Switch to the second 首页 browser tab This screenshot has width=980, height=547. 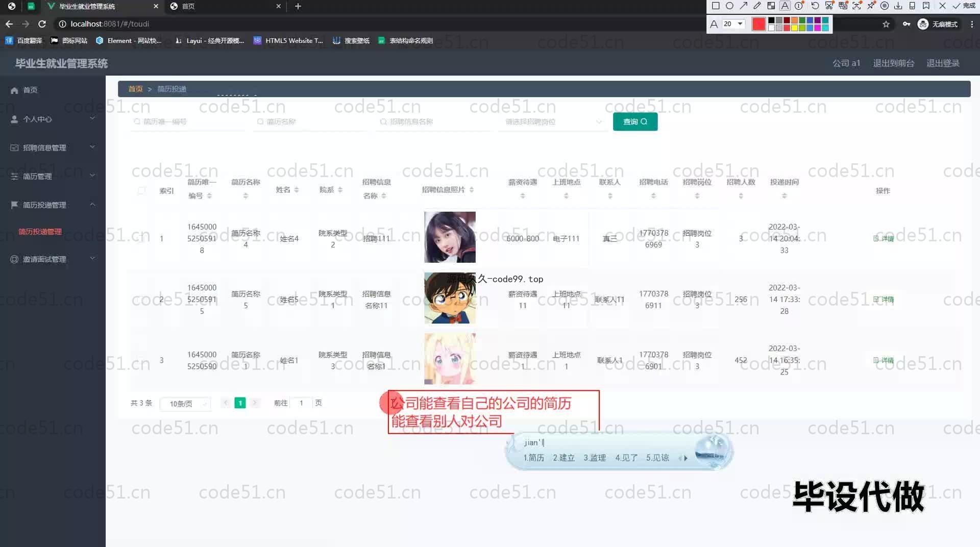[x=225, y=6]
